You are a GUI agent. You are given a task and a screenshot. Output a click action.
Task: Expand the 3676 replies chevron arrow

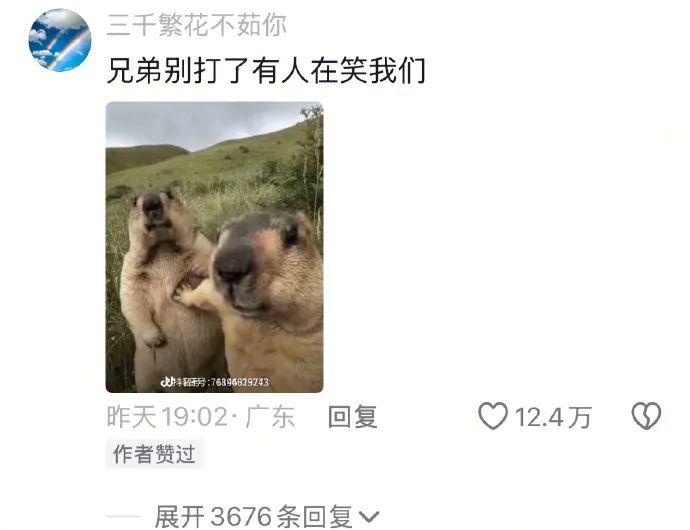369,516
